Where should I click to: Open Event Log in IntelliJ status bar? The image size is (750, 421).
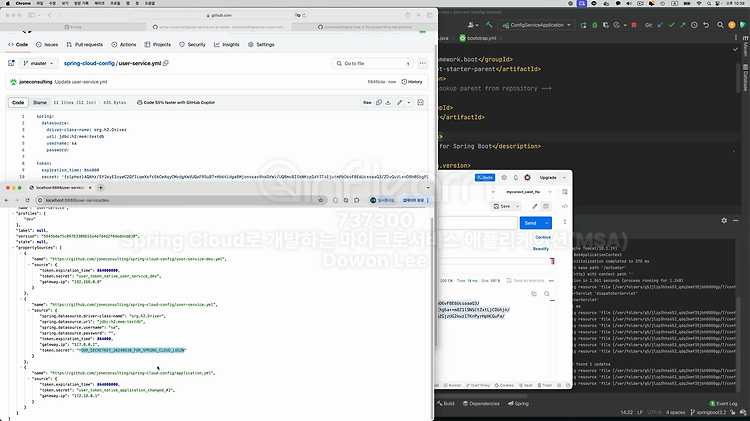point(723,404)
